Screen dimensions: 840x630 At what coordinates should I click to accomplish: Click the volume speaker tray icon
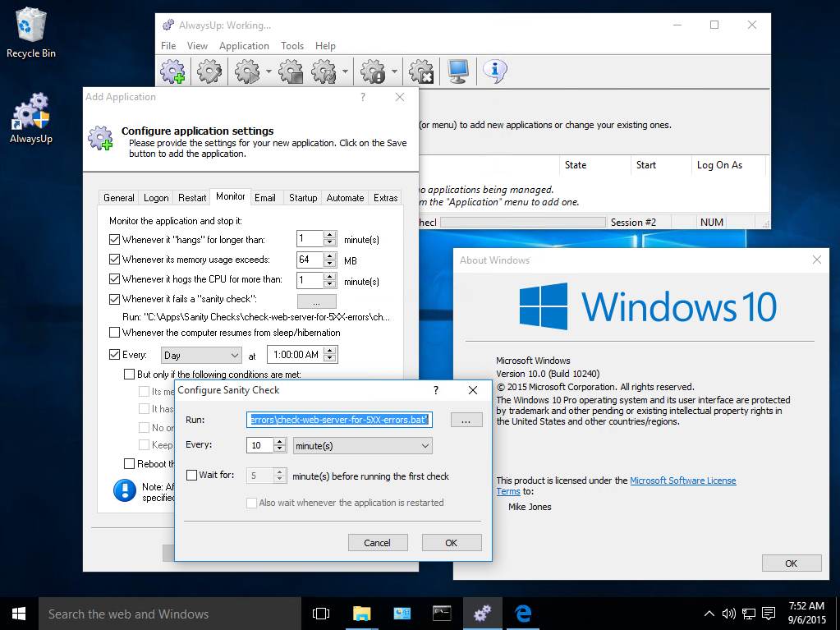click(728, 614)
